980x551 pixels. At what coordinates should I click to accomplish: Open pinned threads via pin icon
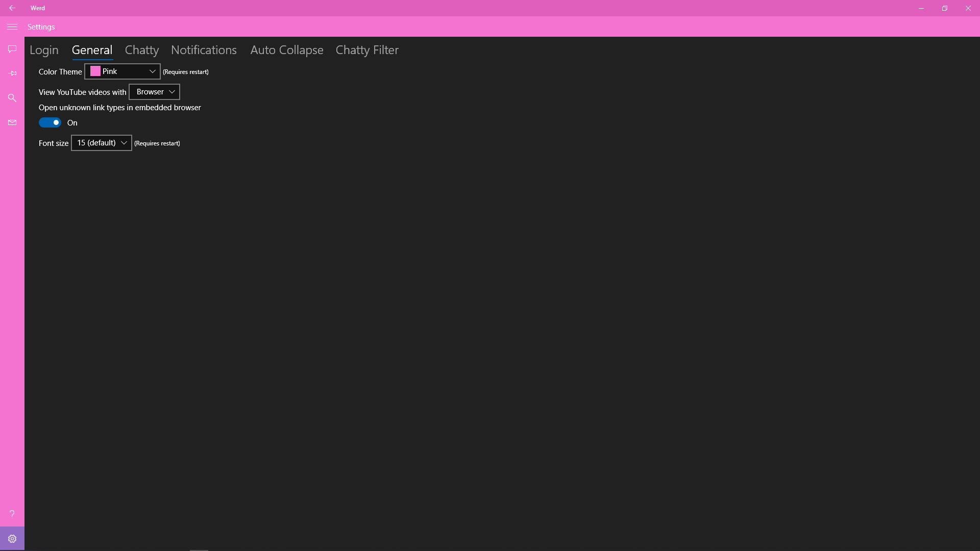(x=12, y=73)
